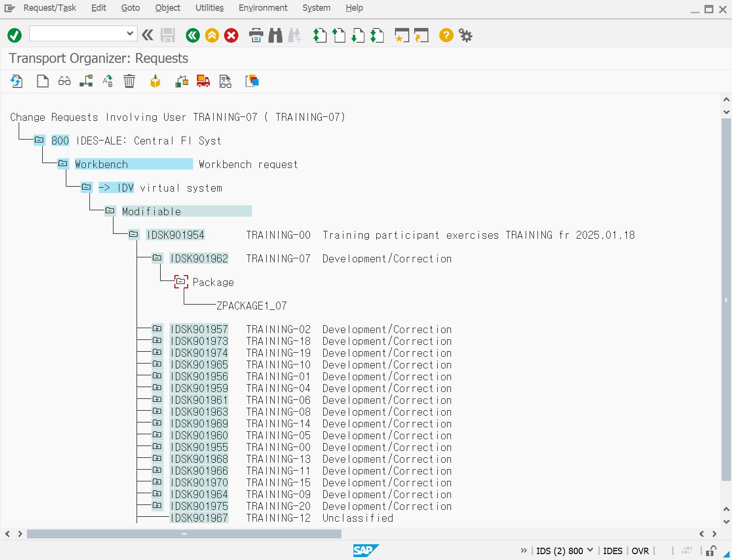Screen dimensions: 732x560
Task: Collapse the IDV virtual system node
Action: 86,187
